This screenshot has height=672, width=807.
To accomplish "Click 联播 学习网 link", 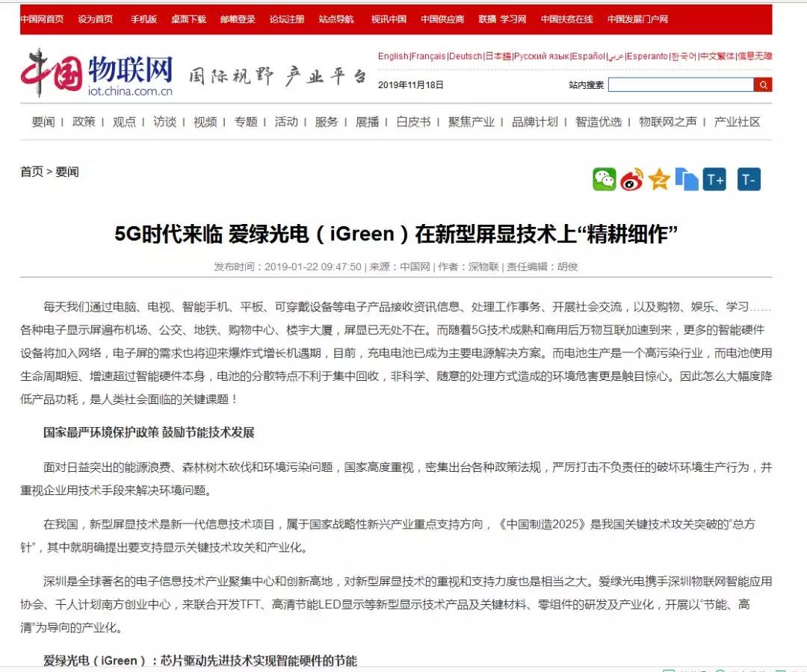I will (x=502, y=19).
